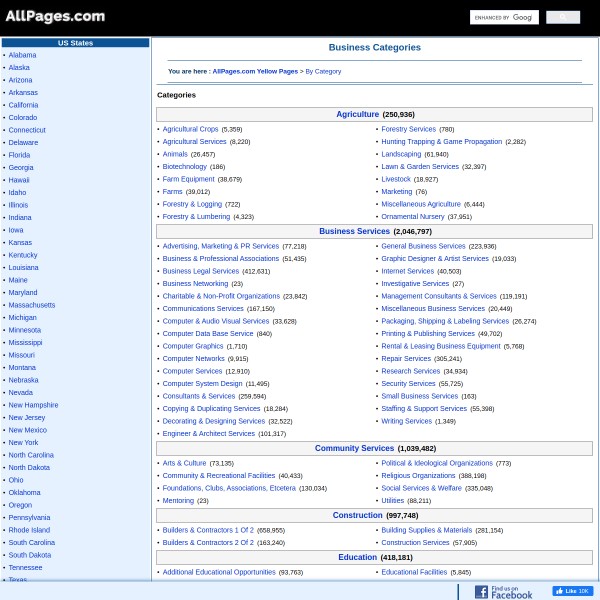Select North Dakota state link

pyautogui.click(x=29, y=467)
